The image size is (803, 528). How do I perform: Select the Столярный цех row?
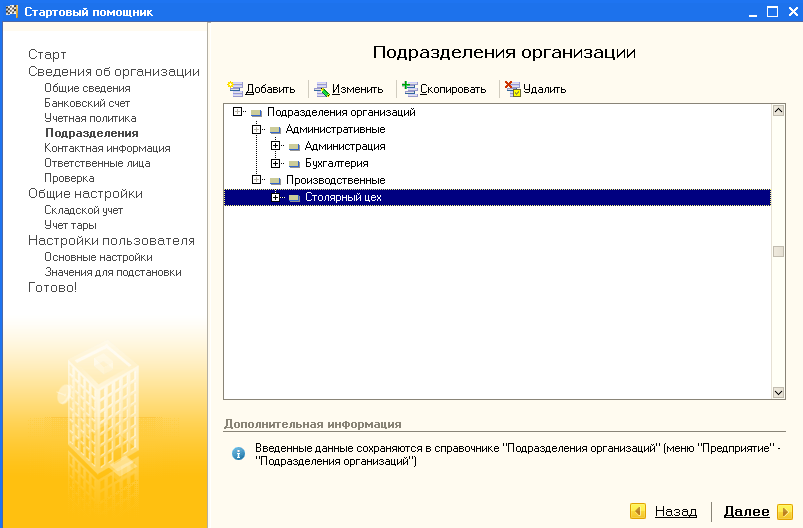click(x=497, y=197)
